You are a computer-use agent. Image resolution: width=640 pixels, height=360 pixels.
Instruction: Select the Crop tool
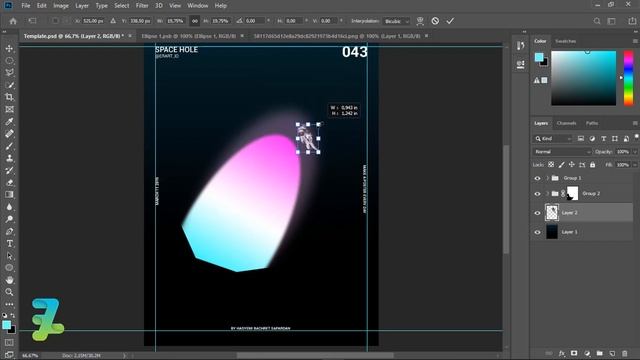tap(9, 97)
